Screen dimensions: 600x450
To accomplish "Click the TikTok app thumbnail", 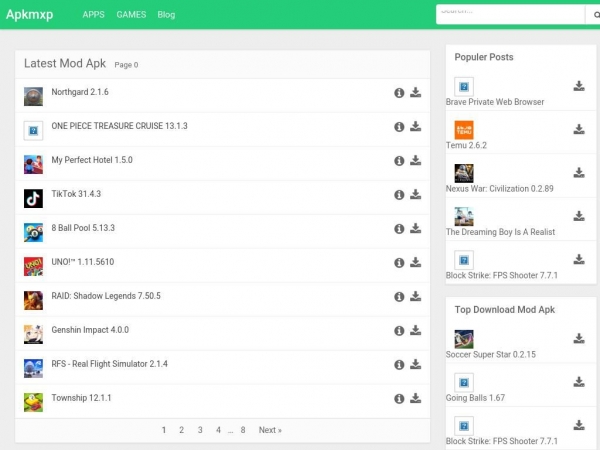I will 33,198.
